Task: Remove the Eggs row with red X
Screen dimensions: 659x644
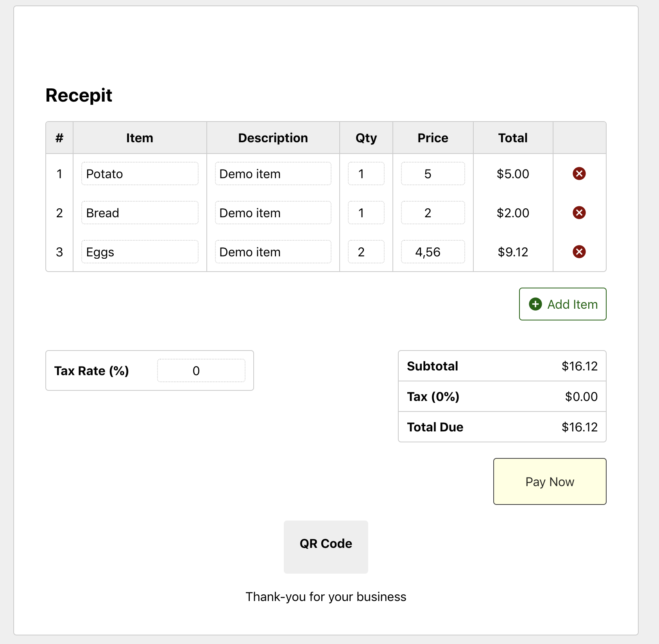Action: (579, 252)
